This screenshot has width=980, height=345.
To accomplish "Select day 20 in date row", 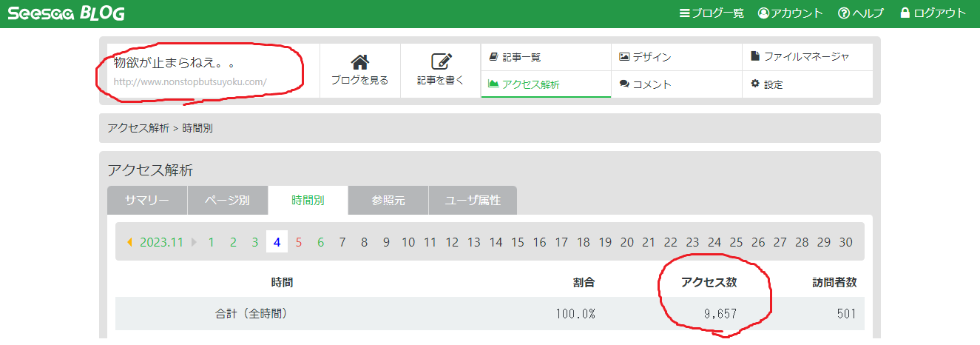I will [x=627, y=242].
